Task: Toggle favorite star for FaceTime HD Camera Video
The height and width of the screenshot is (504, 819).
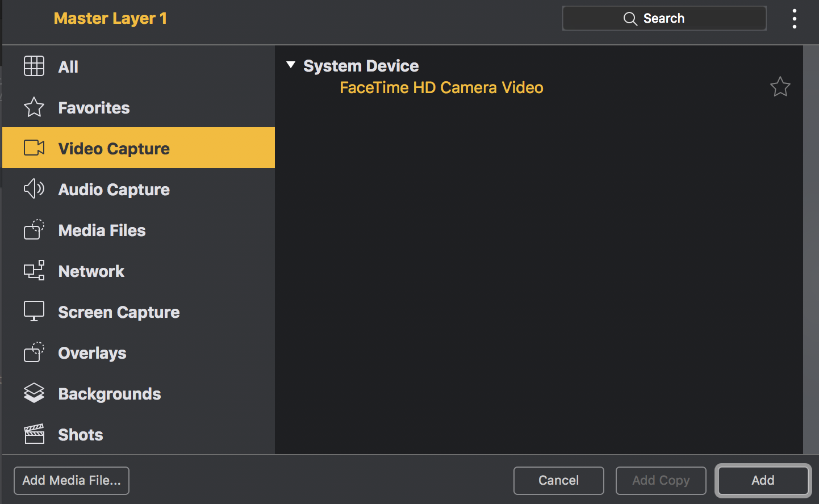Action: [x=780, y=87]
